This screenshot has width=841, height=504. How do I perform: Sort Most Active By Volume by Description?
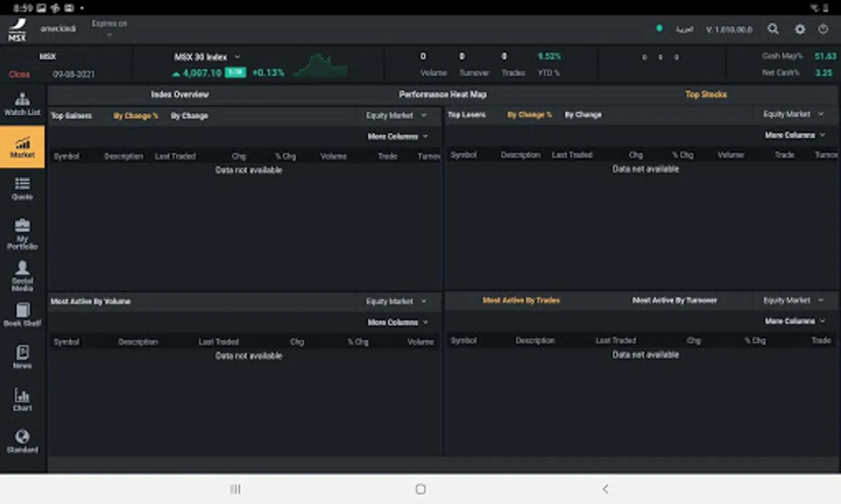coord(138,342)
